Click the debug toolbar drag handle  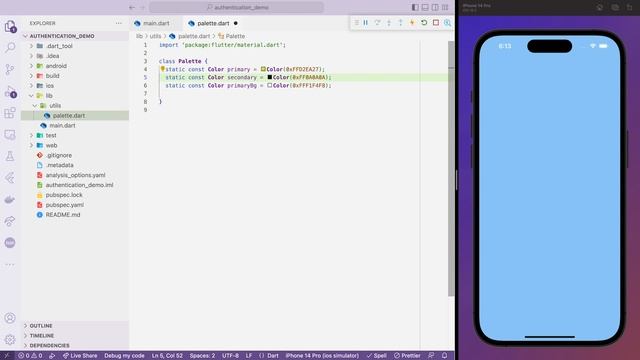[x=356, y=23]
